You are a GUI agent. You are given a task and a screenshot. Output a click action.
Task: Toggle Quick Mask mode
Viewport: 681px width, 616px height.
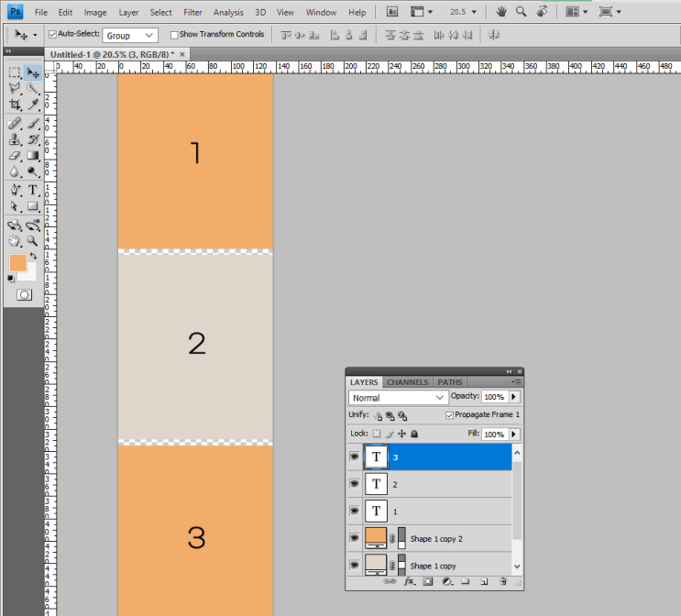[x=25, y=295]
